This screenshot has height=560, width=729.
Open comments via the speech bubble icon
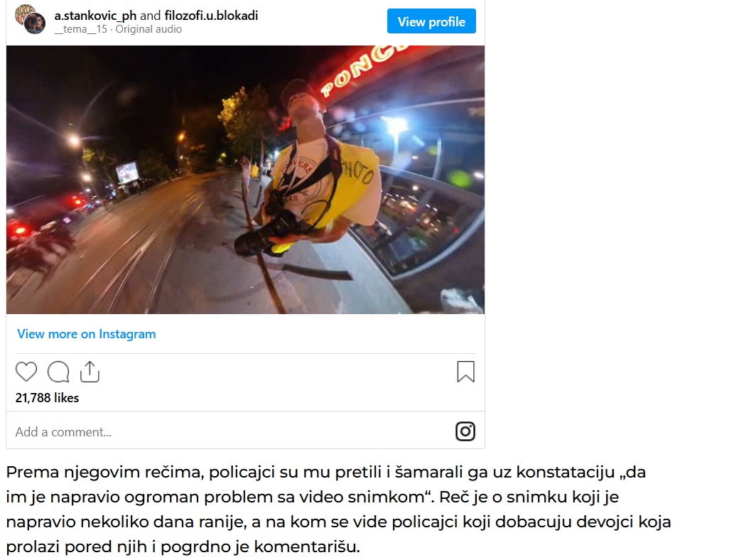pyautogui.click(x=58, y=372)
